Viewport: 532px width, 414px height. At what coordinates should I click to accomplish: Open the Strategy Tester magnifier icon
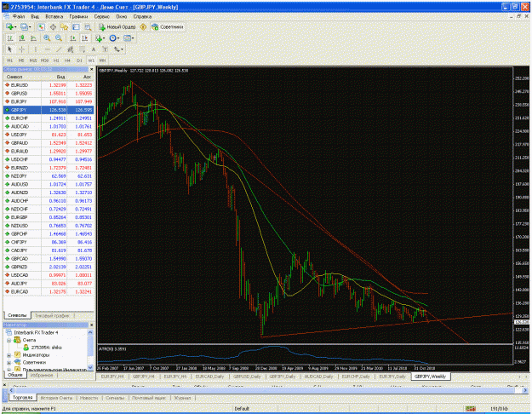pos(88,26)
